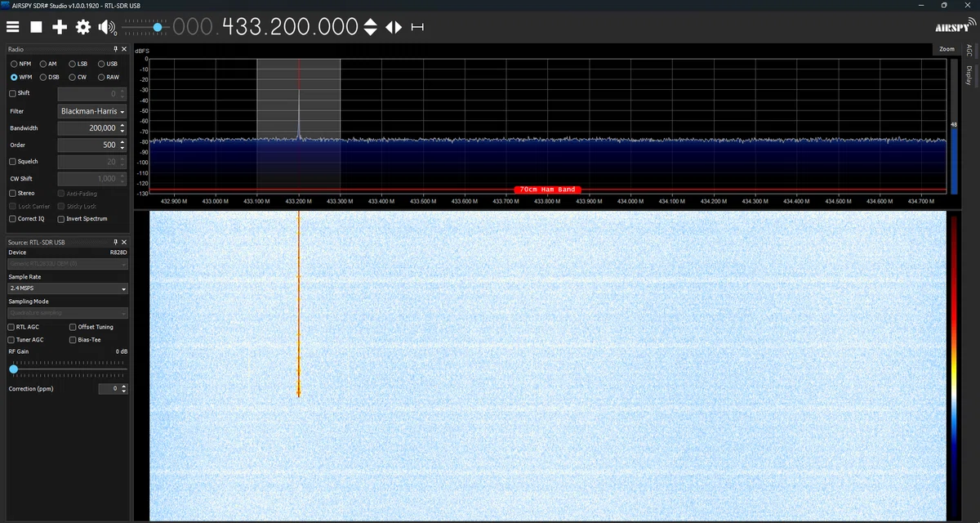980x523 pixels.
Task: Open the Blackman-Harris filter dropdown
Action: coord(92,111)
